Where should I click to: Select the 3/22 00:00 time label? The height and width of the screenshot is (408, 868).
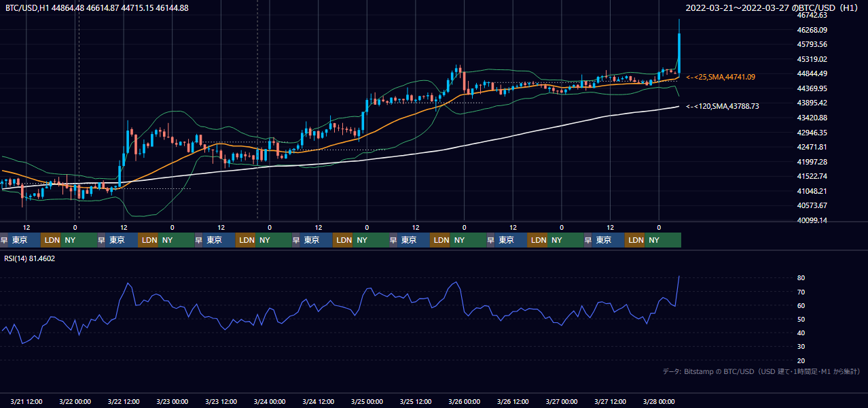[x=75, y=401]
